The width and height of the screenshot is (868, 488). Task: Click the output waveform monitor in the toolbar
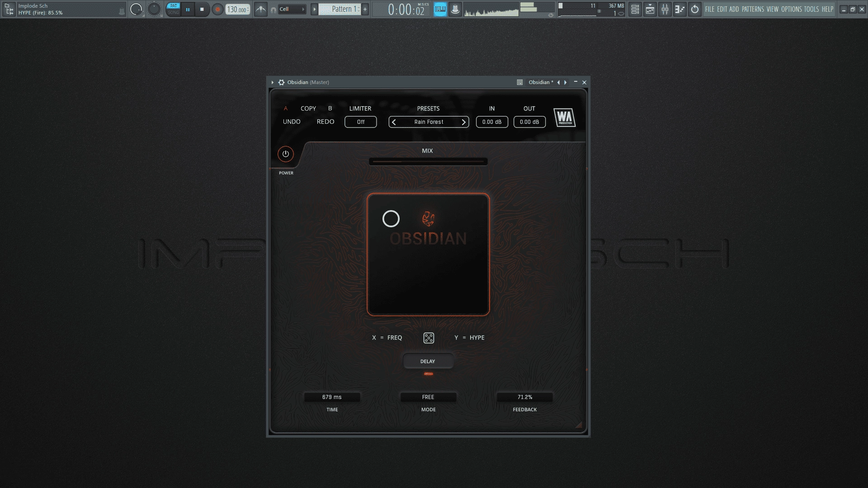pyautogui.click(x=491, y=9)
